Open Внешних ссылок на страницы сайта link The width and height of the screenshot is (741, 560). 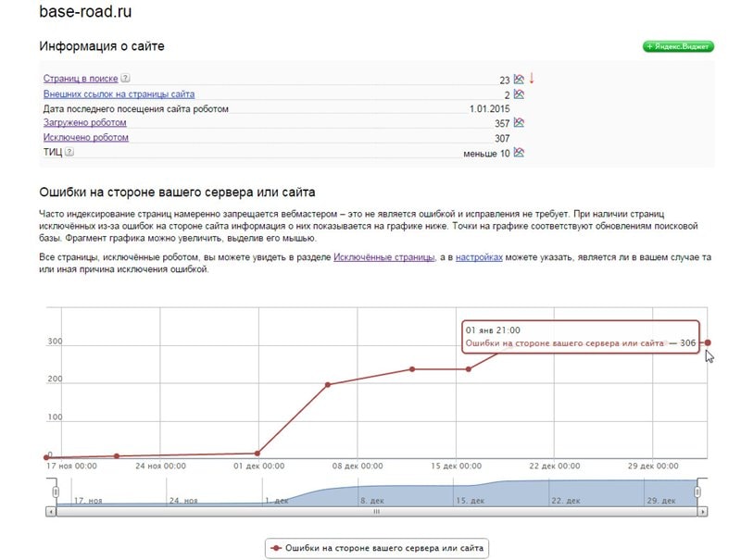point(119,94)
